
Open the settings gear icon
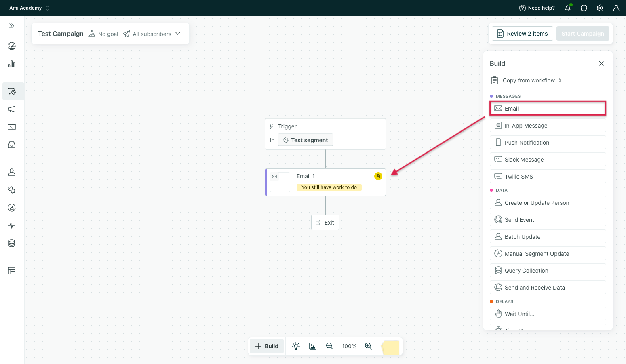[600, 8]
